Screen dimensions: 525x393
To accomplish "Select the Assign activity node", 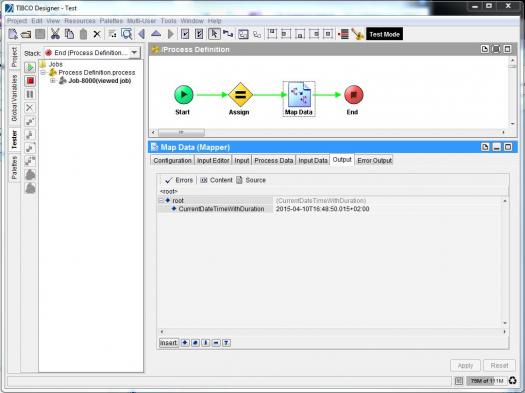I will pos(240,95).
